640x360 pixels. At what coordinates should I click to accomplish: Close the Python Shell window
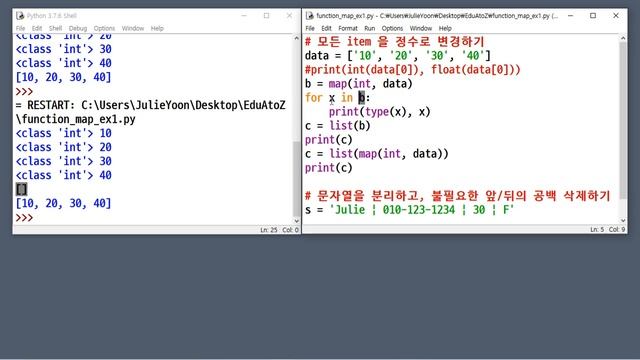tap(289, 16)
